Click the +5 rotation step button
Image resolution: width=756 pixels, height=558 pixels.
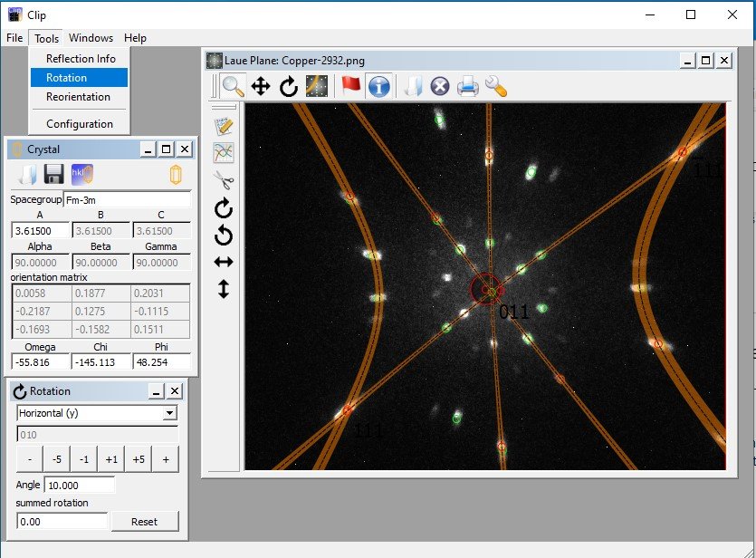(139, 459)
